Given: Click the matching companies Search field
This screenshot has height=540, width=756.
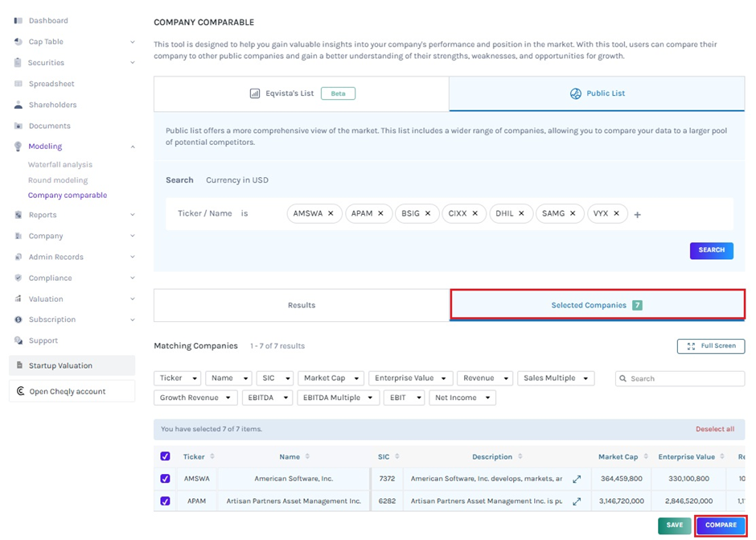Looking at the screenshot, I should click(680, 378).
